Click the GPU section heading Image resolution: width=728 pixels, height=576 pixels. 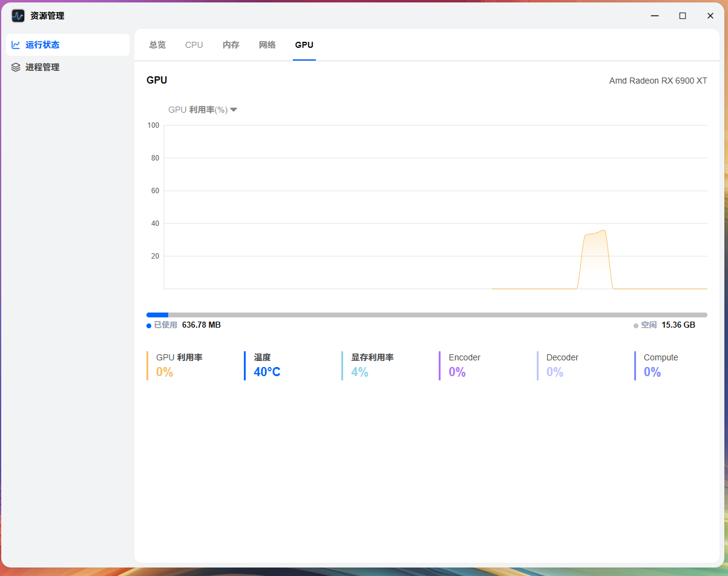157,81
